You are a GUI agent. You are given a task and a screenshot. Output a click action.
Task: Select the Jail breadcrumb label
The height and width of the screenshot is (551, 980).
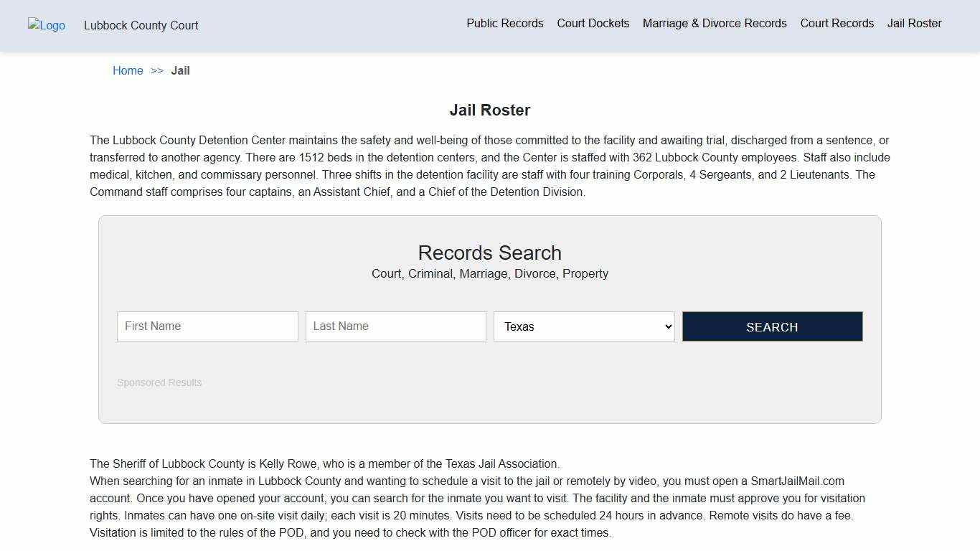tap(180, 70)
